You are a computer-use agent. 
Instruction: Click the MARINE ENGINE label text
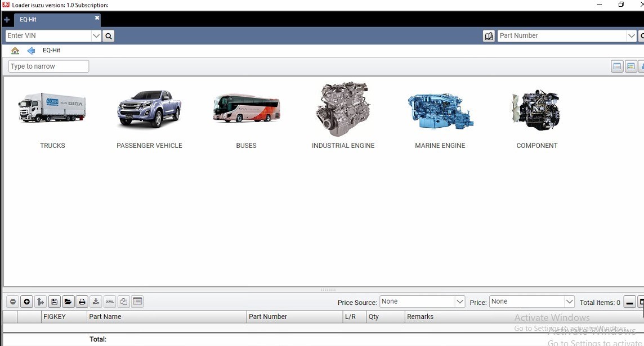click(440, 146)
